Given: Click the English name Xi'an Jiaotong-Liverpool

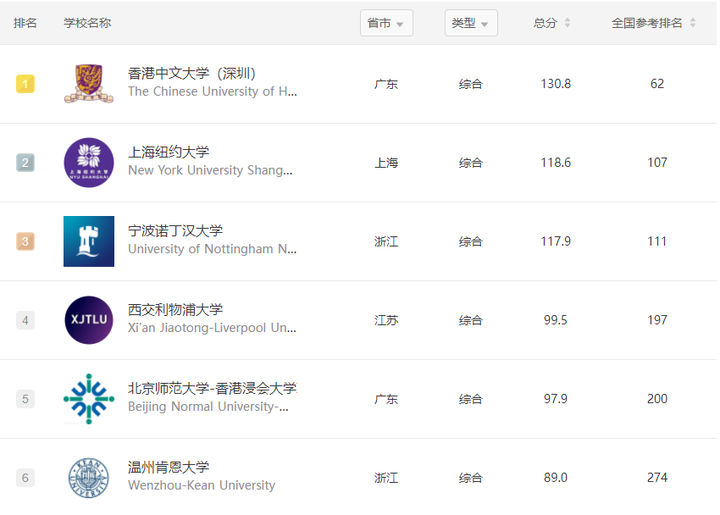Looking at the screenshot, I should click(212, 328).
